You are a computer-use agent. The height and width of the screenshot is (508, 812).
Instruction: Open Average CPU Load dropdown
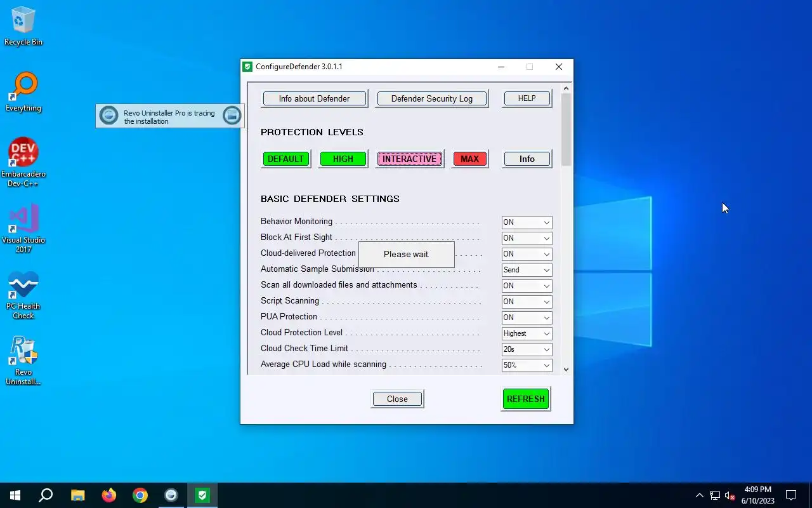[527, 365]
